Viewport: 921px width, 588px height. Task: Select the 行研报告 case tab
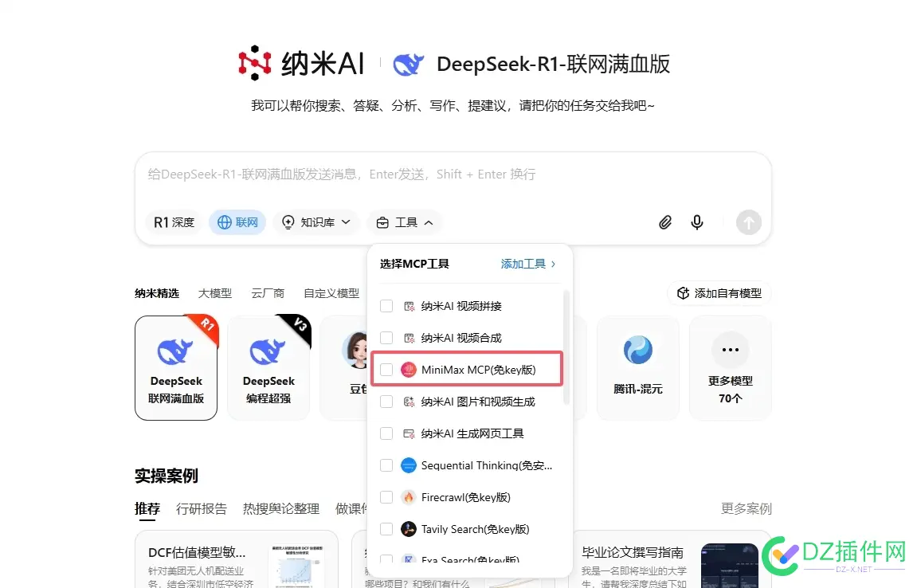tap(201, 508)
